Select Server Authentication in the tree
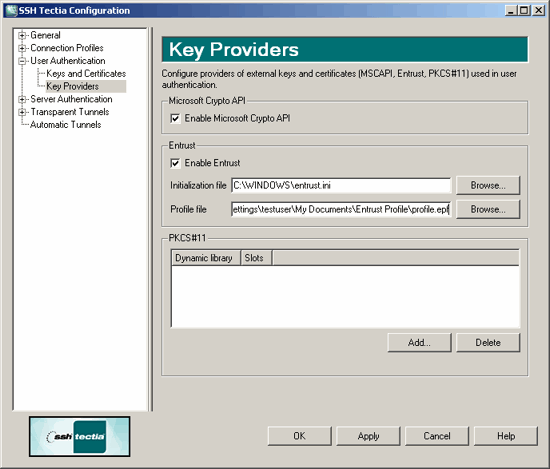Image resolution: width=550 pixels, height=469 pixels. (x=71, y=99)
